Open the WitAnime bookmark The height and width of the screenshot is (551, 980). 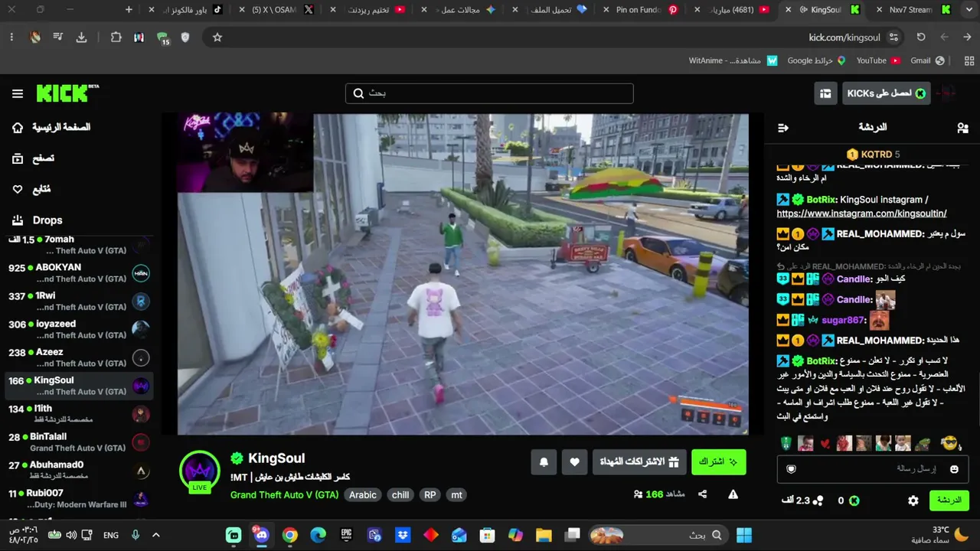tap(733, 60)
